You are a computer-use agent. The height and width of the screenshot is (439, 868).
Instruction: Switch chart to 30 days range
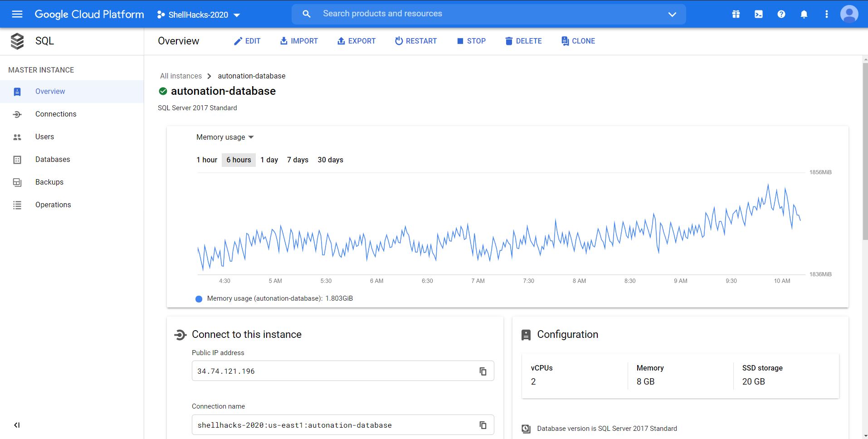330,160
